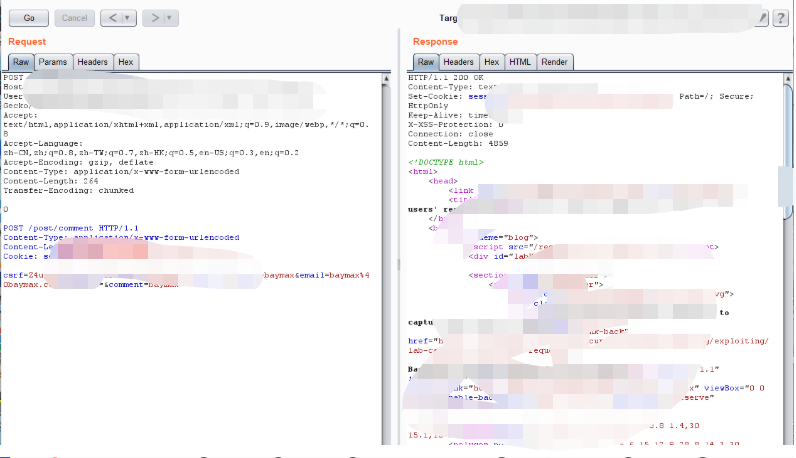The image size is (796, 458).
Task: Click the Response pane scroll-up arrow
Action: pos(787,77)
